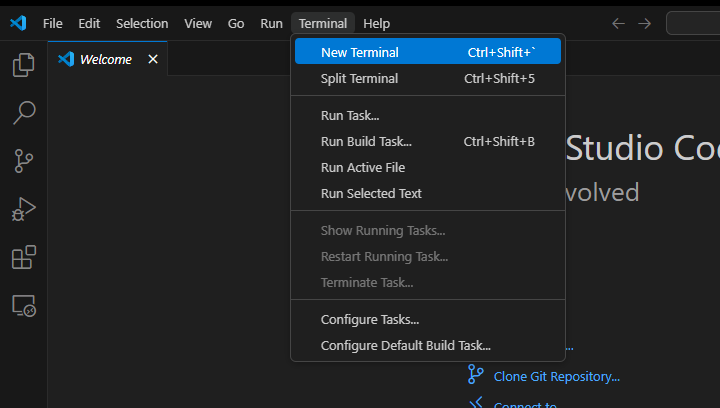
Task: Click the Go Back arrow
Action: (619, 23)
